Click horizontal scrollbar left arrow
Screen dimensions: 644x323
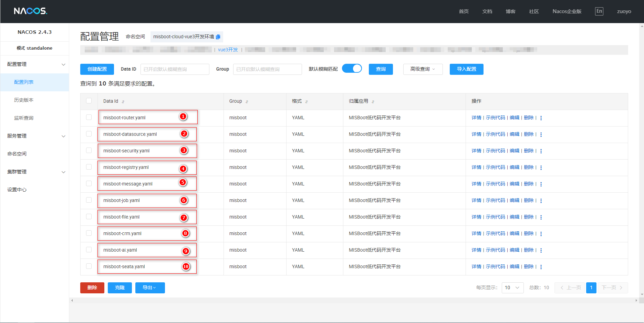pos(72,301)
